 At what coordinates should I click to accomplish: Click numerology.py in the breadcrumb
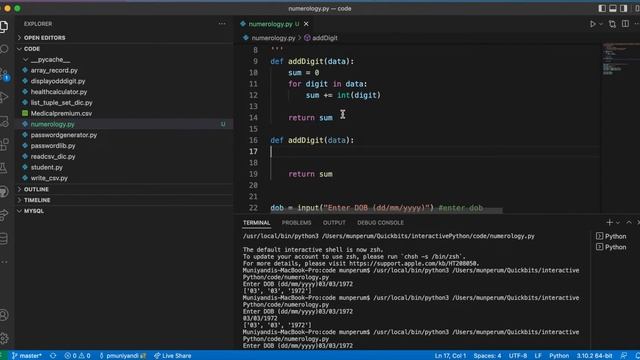pyautogui.click(x=273, y=38)
